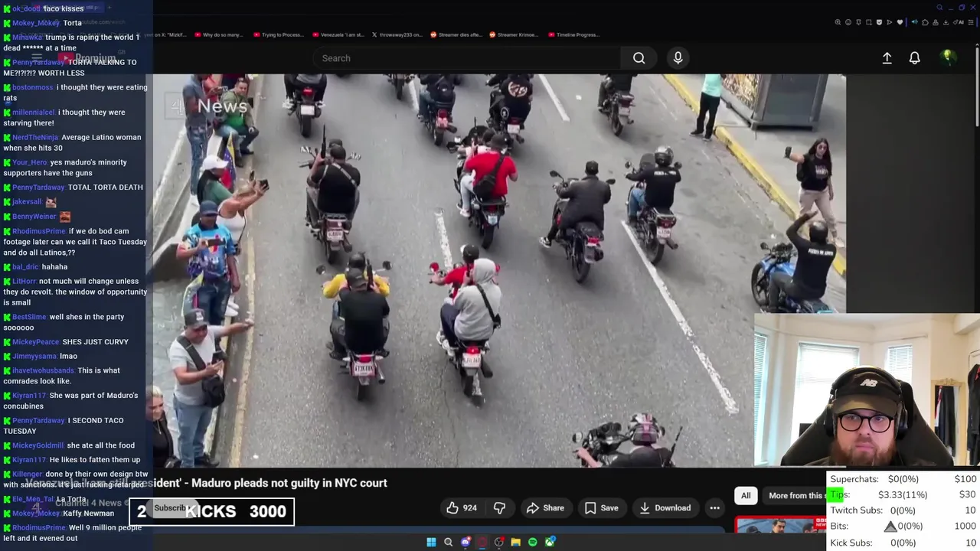Open the 'Streamer Krimoe...' bookmark
Screen dimensions: 980x551
click(x=514, y=34)
